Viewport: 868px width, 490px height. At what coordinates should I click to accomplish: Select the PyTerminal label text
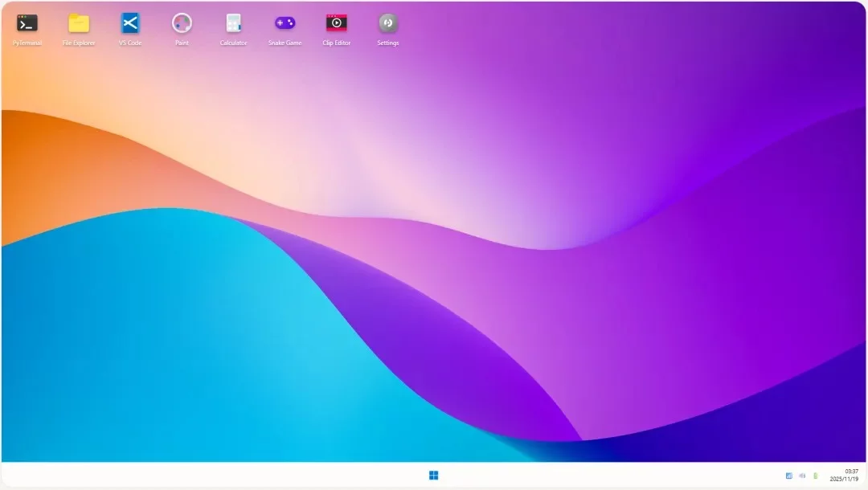(27, 43)
